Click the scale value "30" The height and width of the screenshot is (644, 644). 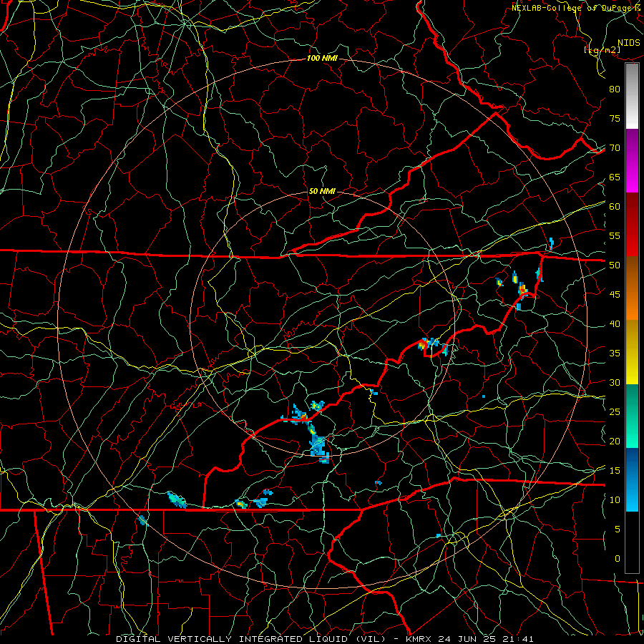615,382
